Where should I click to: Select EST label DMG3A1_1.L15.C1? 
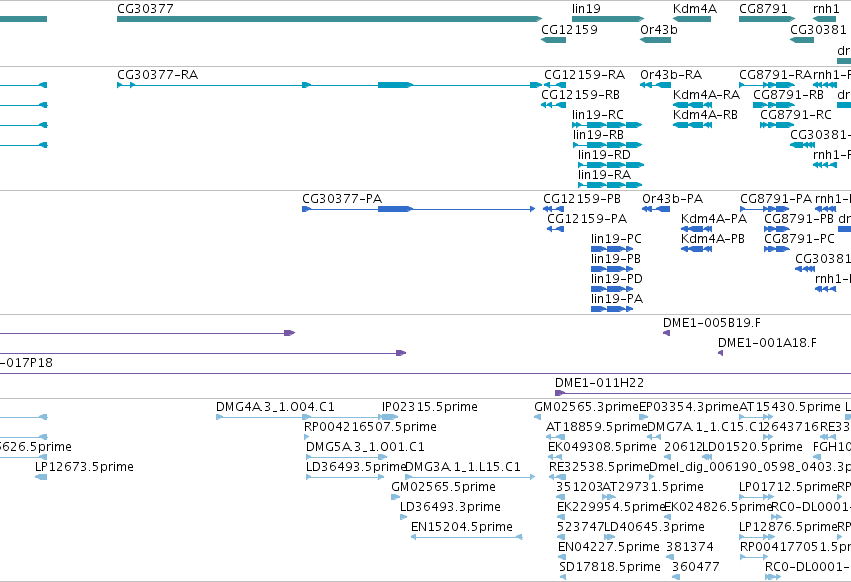[463, 467]
